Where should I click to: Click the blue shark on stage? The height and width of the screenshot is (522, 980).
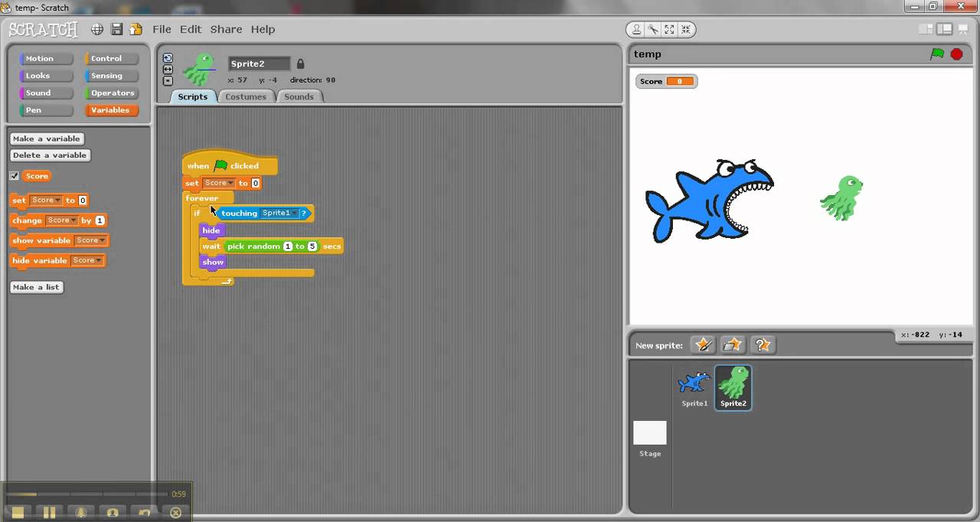709,201
